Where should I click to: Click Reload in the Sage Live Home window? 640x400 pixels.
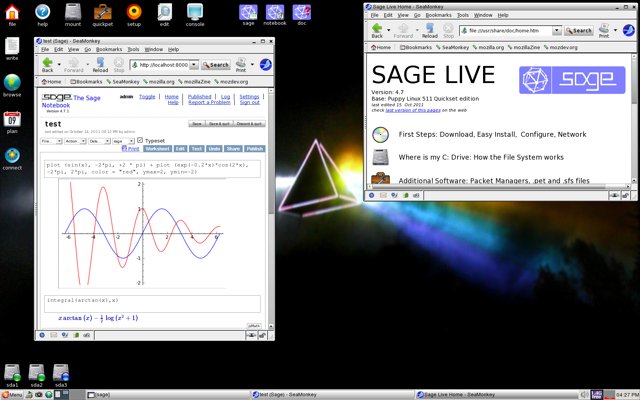[430, 30]
